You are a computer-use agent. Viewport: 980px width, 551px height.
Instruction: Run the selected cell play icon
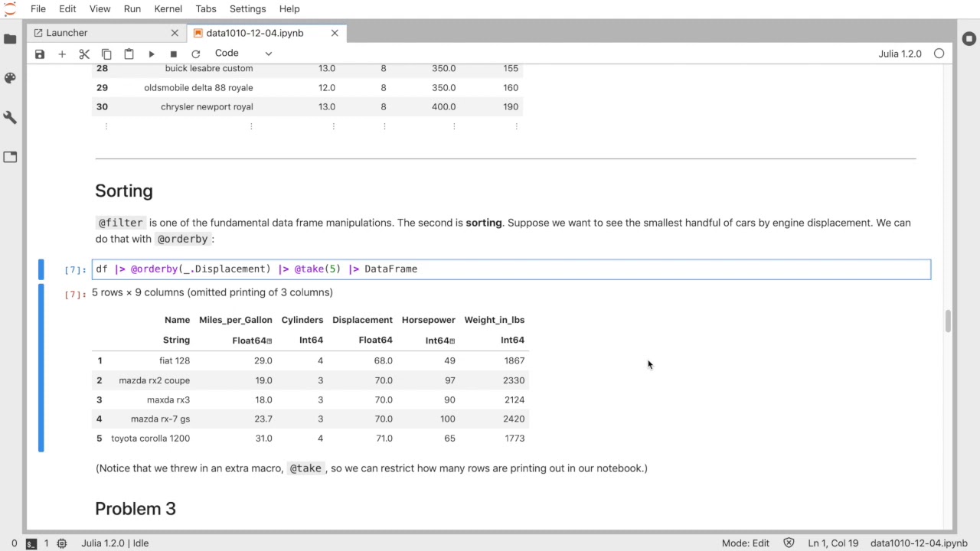pos(152,54)
